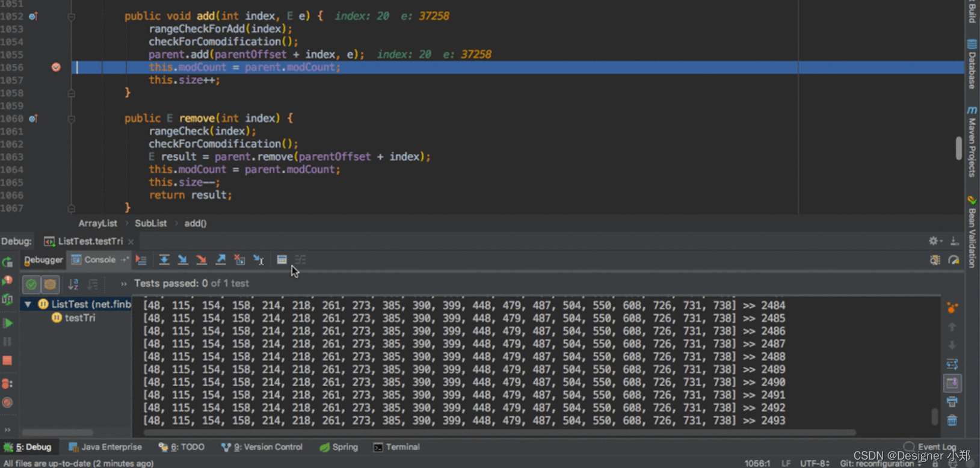
Task: Open Terminal tool window
Action: click(396, 447)
